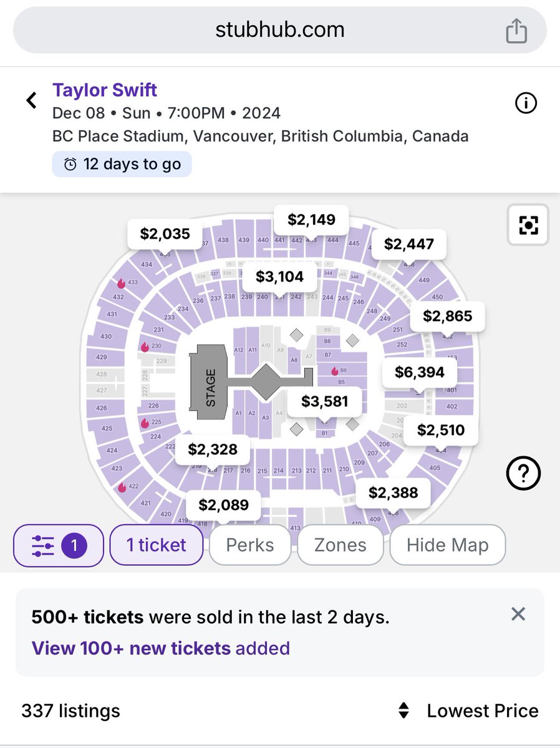Open the filters slider icon button
The width and height of the screenshot is (560, 748).
coord(58,546)
